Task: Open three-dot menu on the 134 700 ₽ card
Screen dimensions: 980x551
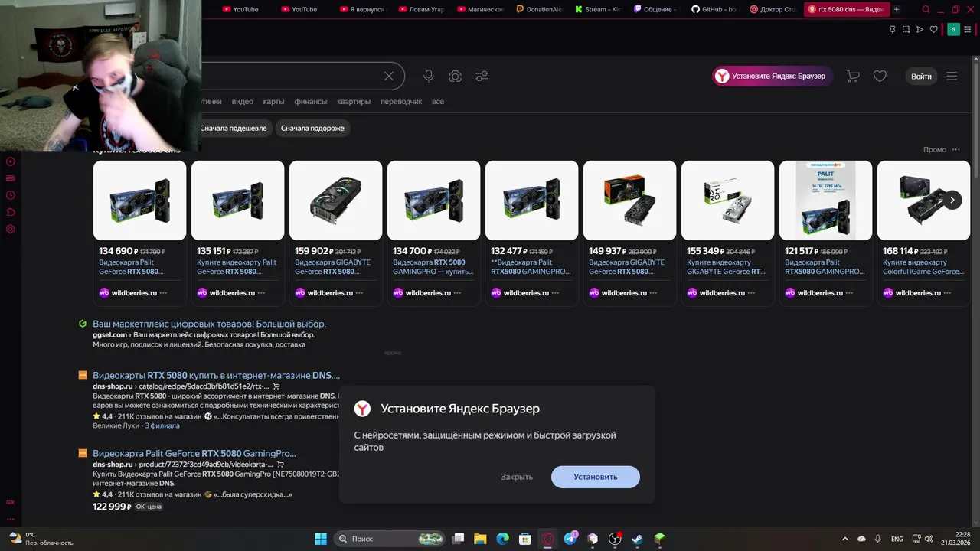Action: 457,292
